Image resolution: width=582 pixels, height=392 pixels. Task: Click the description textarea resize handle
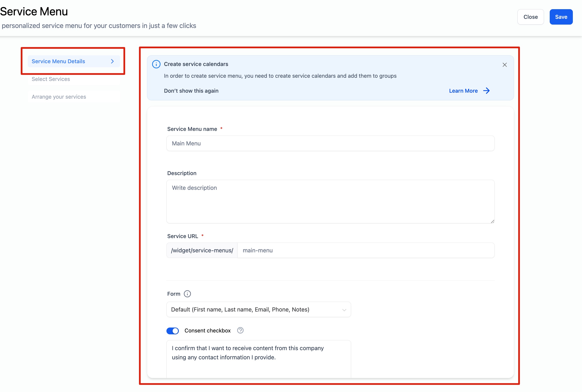492,221
